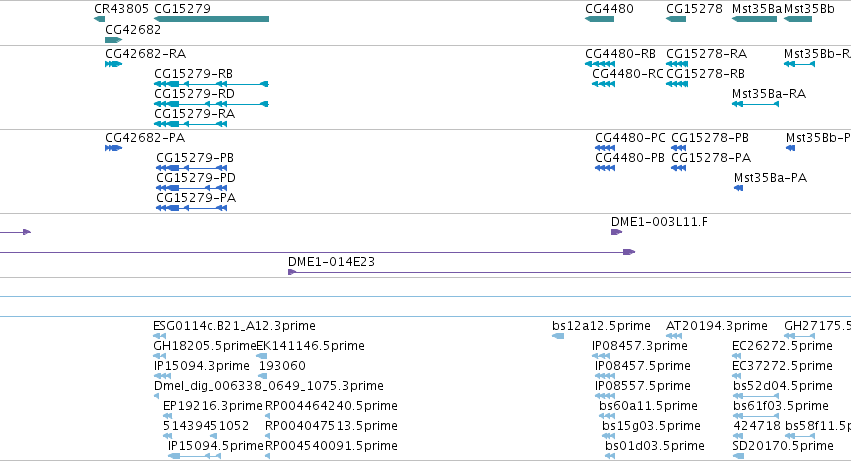
Task: Select the Mst35Ba gene glyph
Action: [x=754, y=19]
